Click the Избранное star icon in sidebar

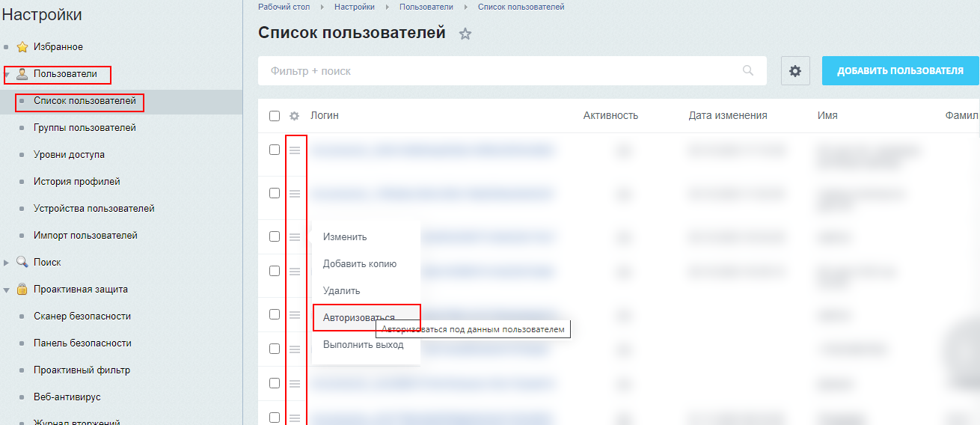coord(22,47)
